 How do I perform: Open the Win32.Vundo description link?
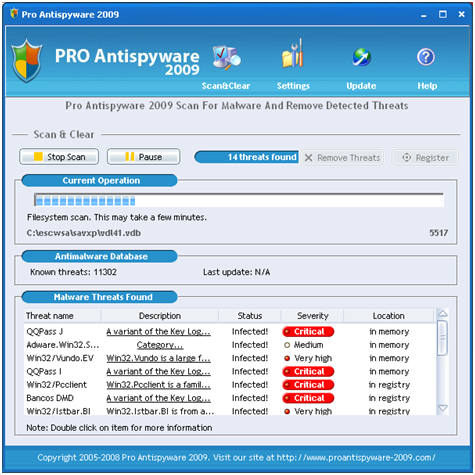pyautogui.click(x=158, y=358)
